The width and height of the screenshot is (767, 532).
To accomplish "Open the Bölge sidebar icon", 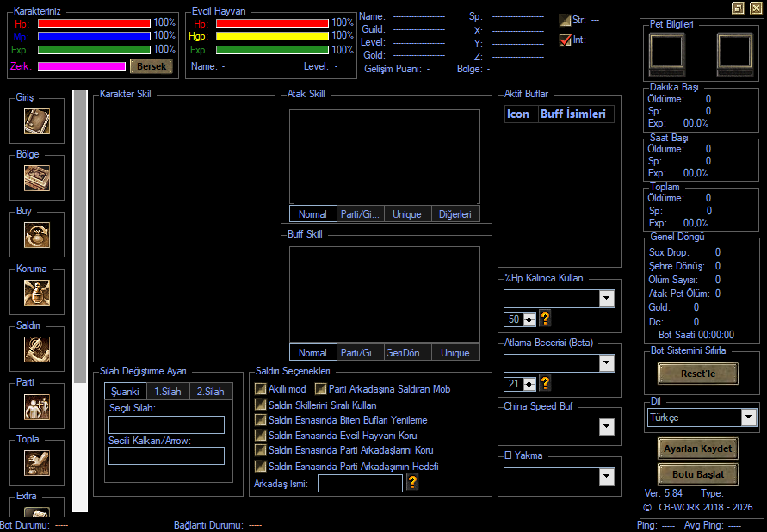I will [37, 178].
